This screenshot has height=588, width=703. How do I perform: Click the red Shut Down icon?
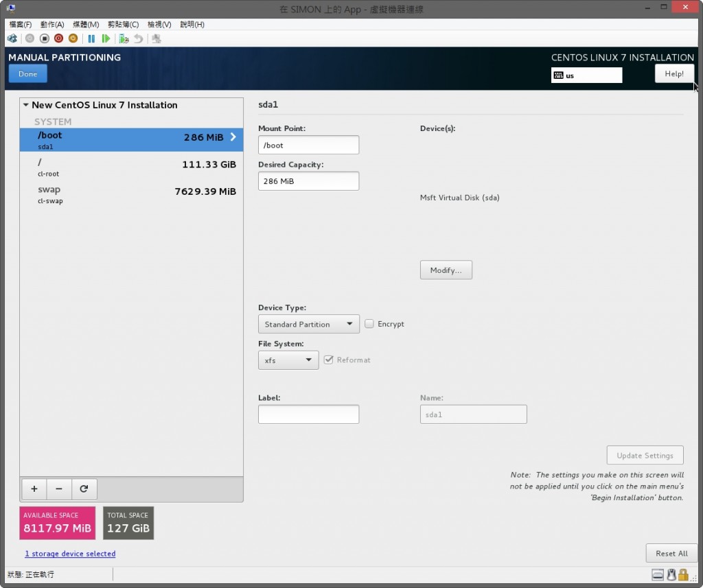tap(58, 38)
